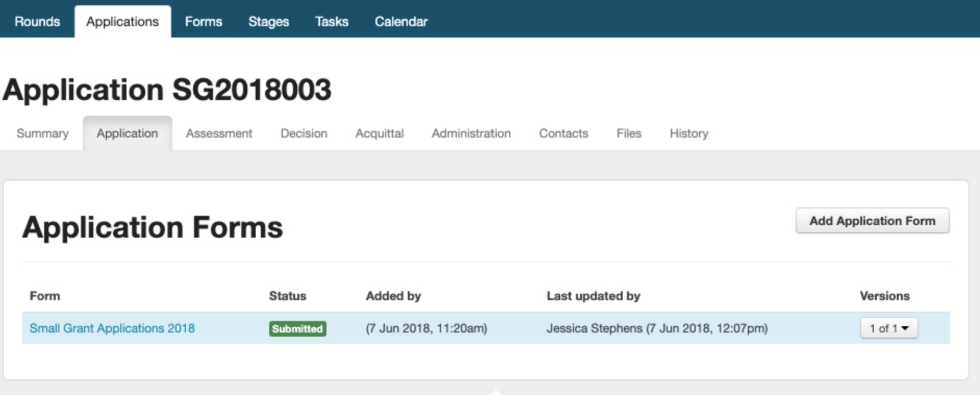980x395 pixels.
Task: Open the Calendar tab
Action: pyautogui.click(x=401, y=21)
